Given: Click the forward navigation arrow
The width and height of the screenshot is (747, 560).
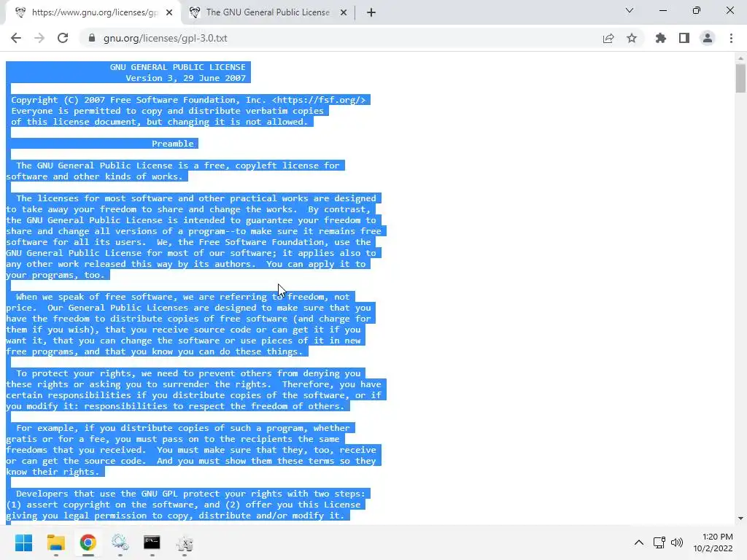Looking at the screenshot, I should tap(39, 38).
